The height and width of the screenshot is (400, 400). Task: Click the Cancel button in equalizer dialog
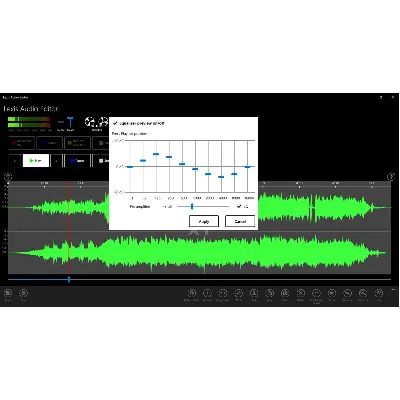coord(240,221)
